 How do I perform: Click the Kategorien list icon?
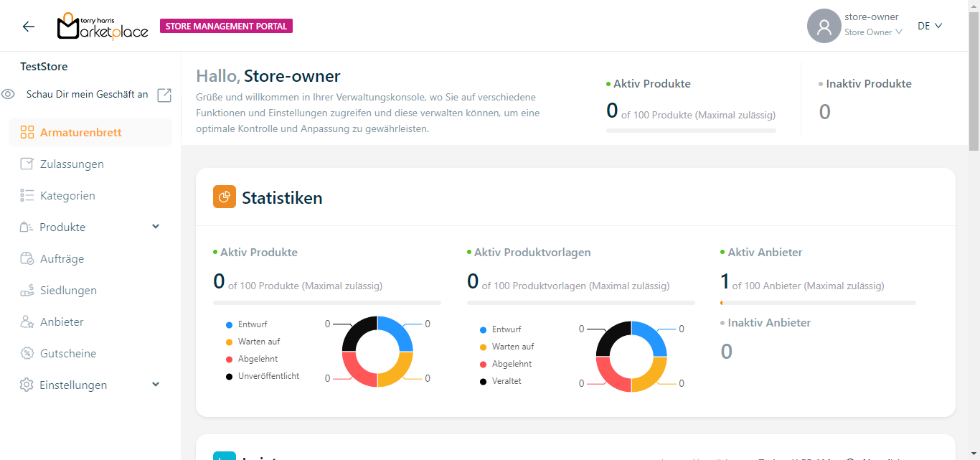pyautogui.click(x=27, y=196)
